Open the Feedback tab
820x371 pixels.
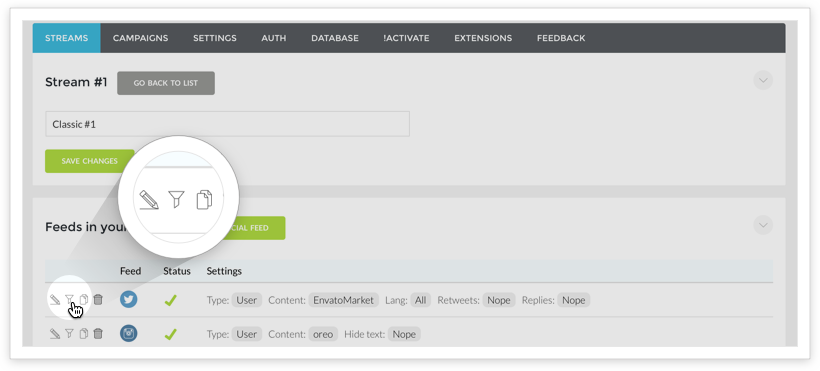(561, 38)
